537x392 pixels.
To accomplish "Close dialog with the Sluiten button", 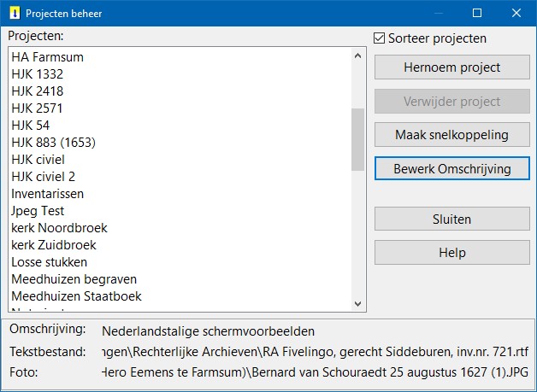I will [x=451, y=219].
